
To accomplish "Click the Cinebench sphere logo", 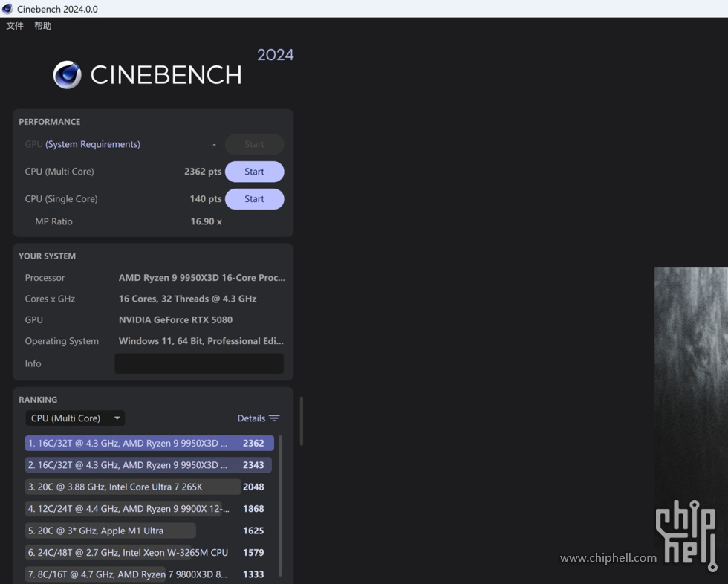I will click(x=67, y=75).
